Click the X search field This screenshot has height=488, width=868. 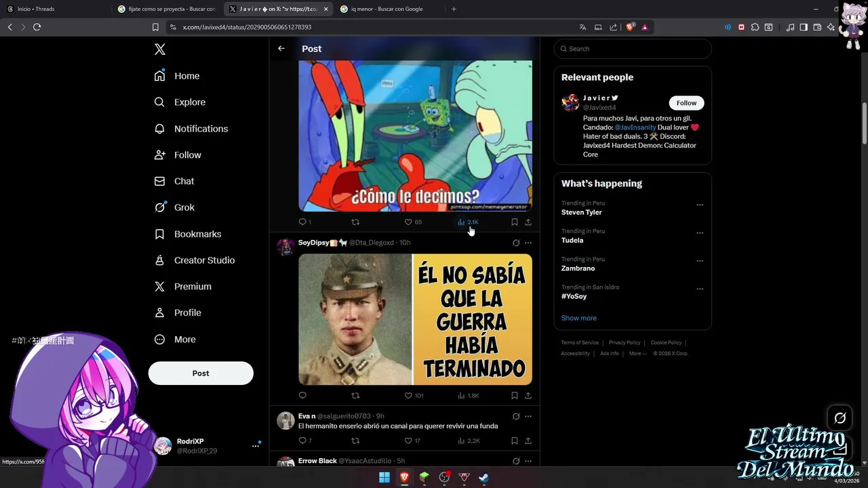(633, 49)
